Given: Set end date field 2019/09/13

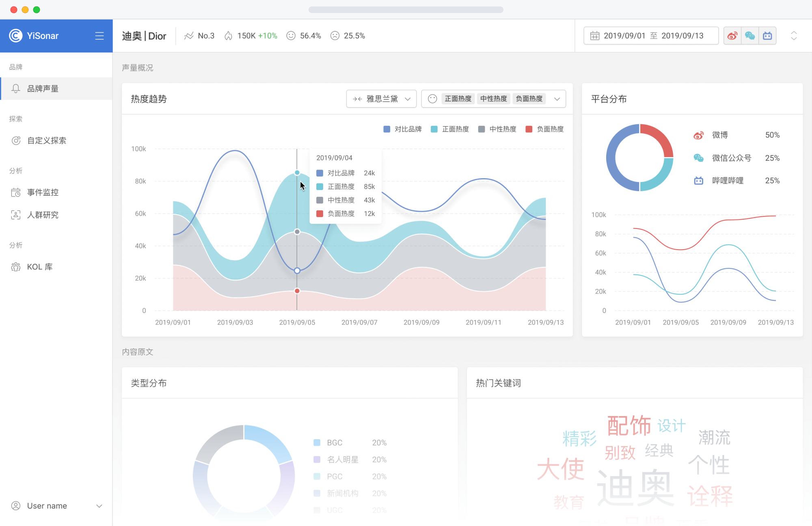Looking at the screenshot, I should click(682, 36).
